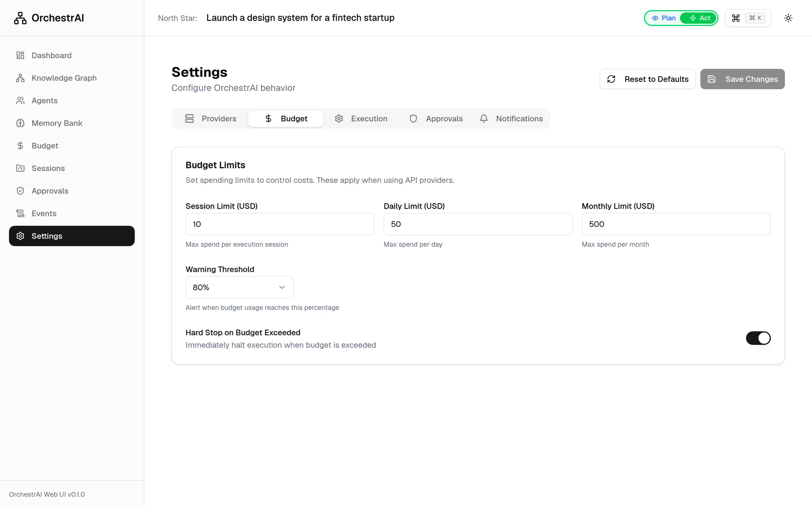Open Sessions from the sidebar icon
This screenshot has height=508, width=812.
click(x=20, y=168)
